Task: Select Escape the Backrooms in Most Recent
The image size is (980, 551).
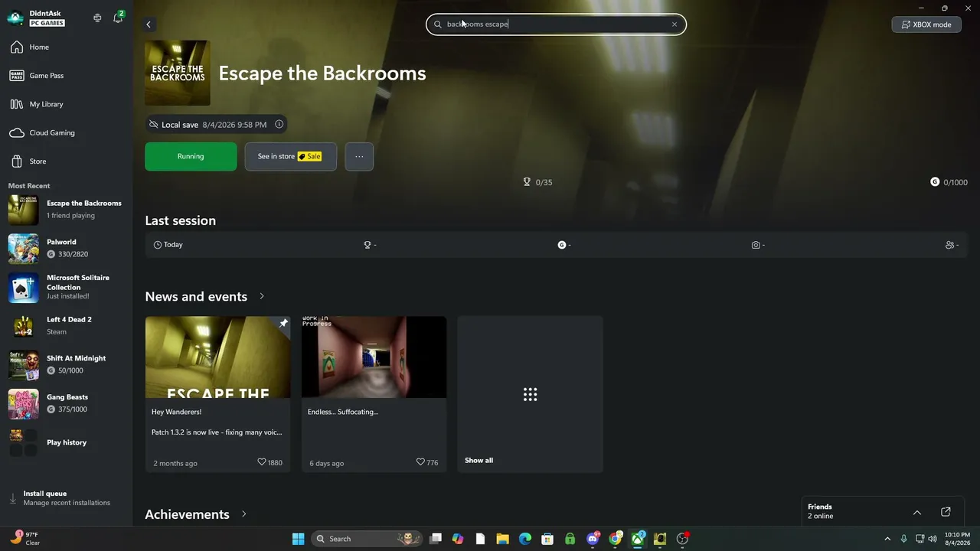Action: 66,210
